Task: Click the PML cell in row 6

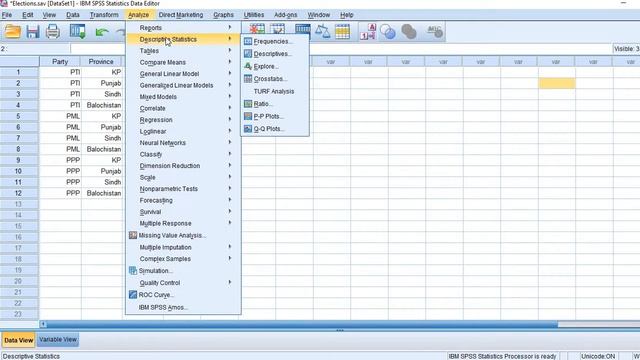Action: tap(60, 127)
